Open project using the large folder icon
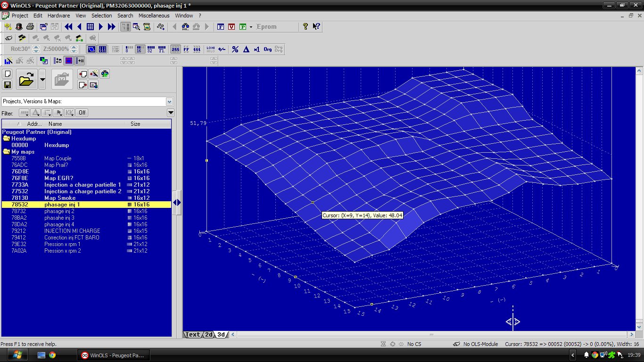The width and height of the screenshot is (644, 362). click(26, 80)
